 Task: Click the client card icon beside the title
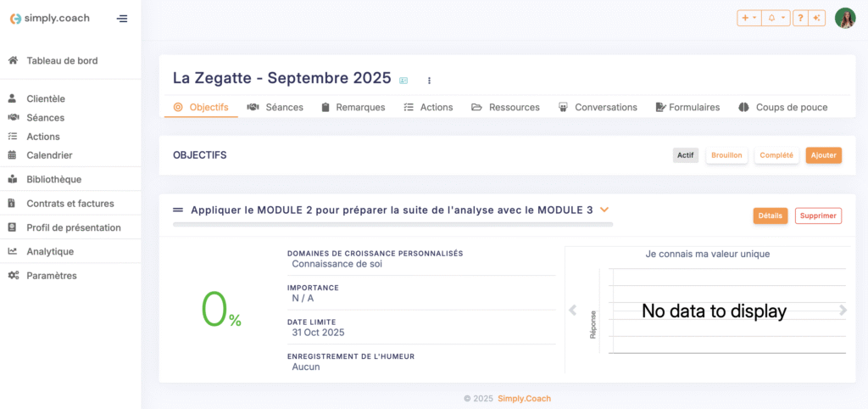pos(403,81)
